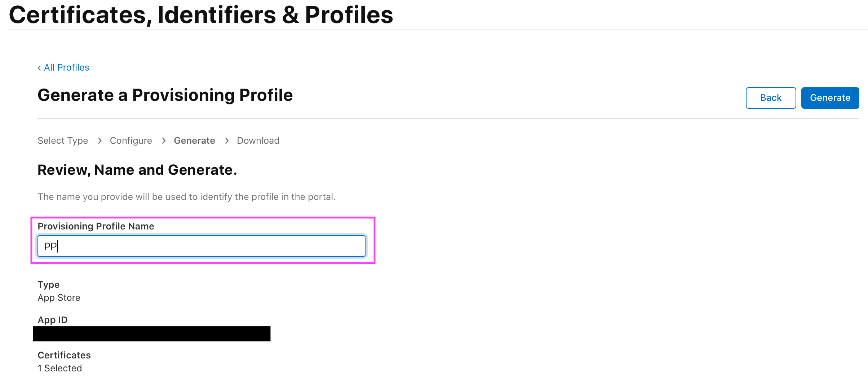
Task: Click the Certificates, Identifiers & Profiles title
Action: pos(201,15)
